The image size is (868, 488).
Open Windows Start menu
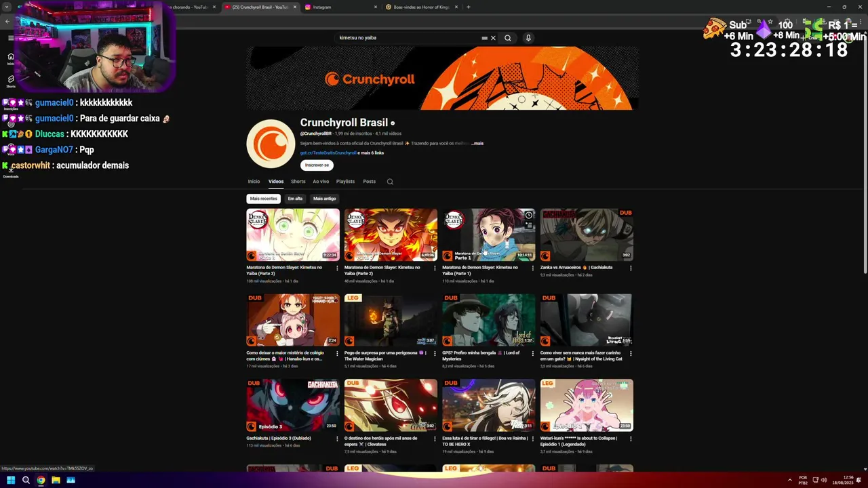11,481
